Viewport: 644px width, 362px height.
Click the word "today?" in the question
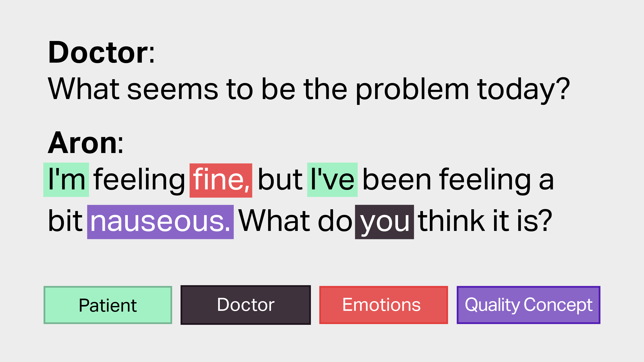(x=524, y=90)
